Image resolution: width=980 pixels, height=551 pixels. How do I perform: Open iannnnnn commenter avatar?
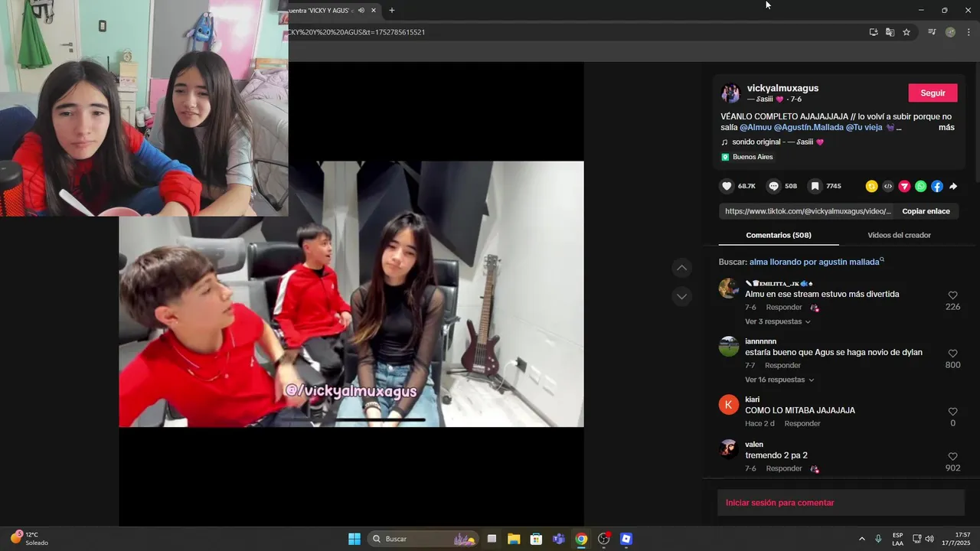coord(729,347)
